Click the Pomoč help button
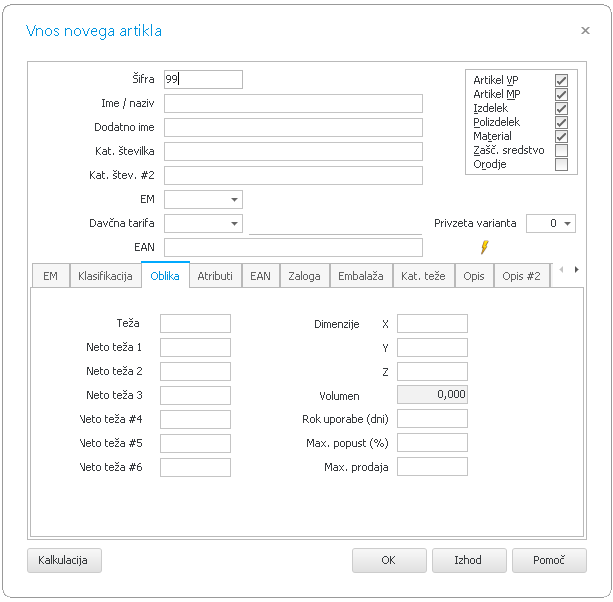The width and height of the screenshot is (613, 602). point(549,560)
